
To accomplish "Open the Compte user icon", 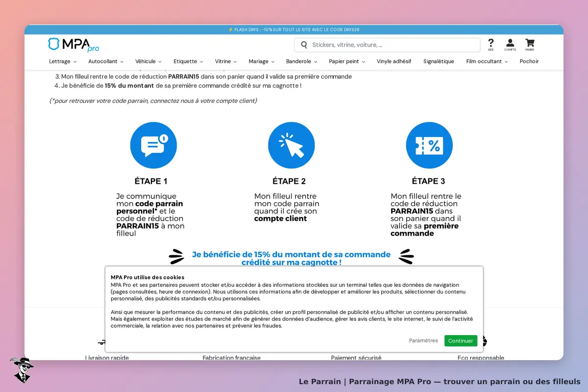I will (x=510, y=45).
